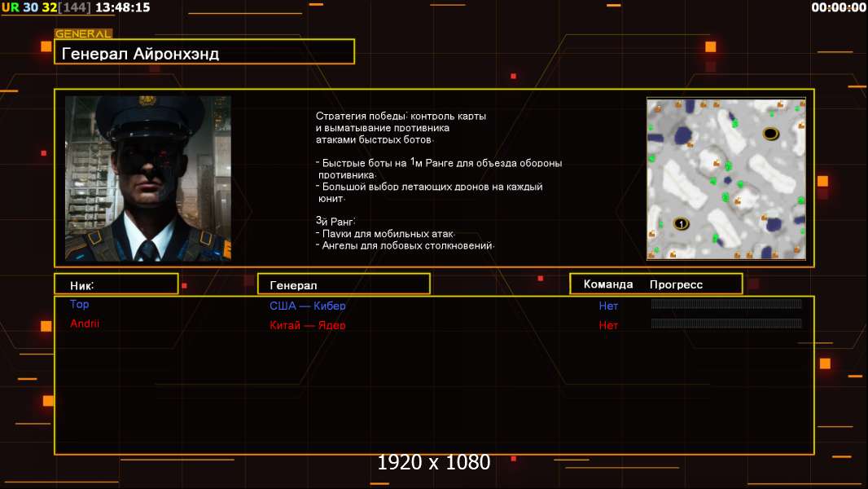
Task: Click the Генерал column header
Action: (344, 284)
